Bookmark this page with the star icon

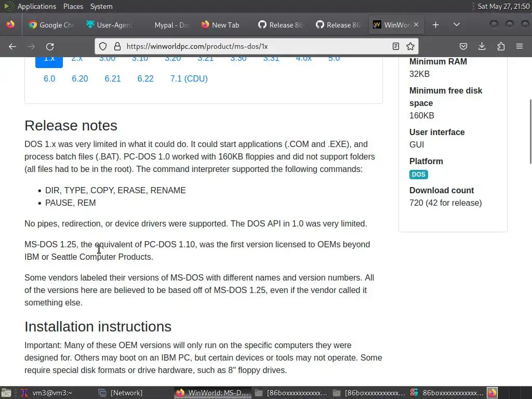410,46
